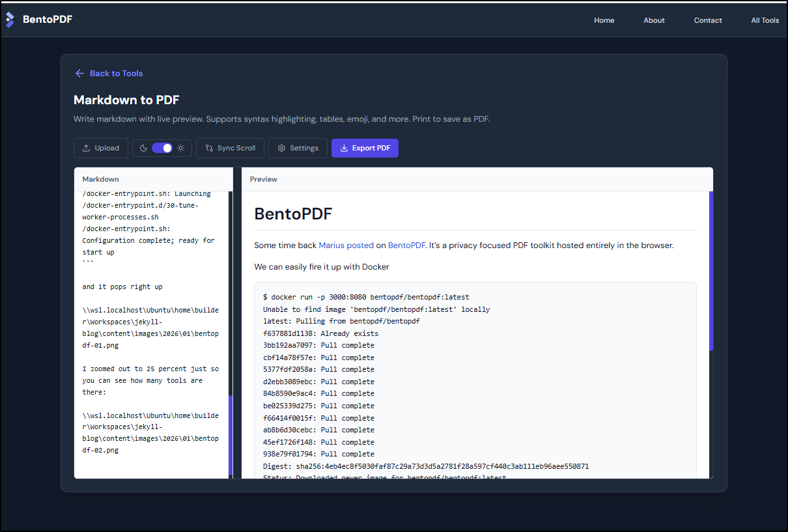The height and width of the screenshot is (532, 788).
Task: Navigate to the Contact page
Action: (708, 20)
